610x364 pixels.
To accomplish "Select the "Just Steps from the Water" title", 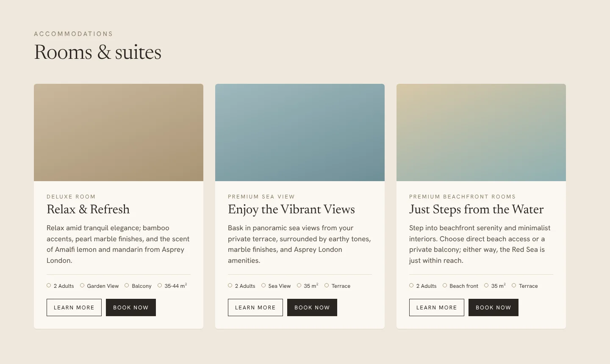I will tap(476, 209).
